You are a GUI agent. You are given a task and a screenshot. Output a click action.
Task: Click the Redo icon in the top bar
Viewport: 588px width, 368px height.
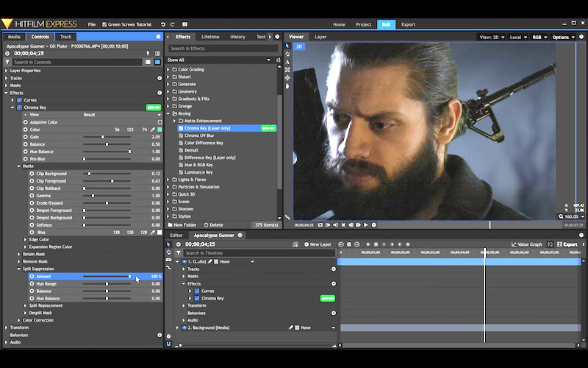(173, 24)
